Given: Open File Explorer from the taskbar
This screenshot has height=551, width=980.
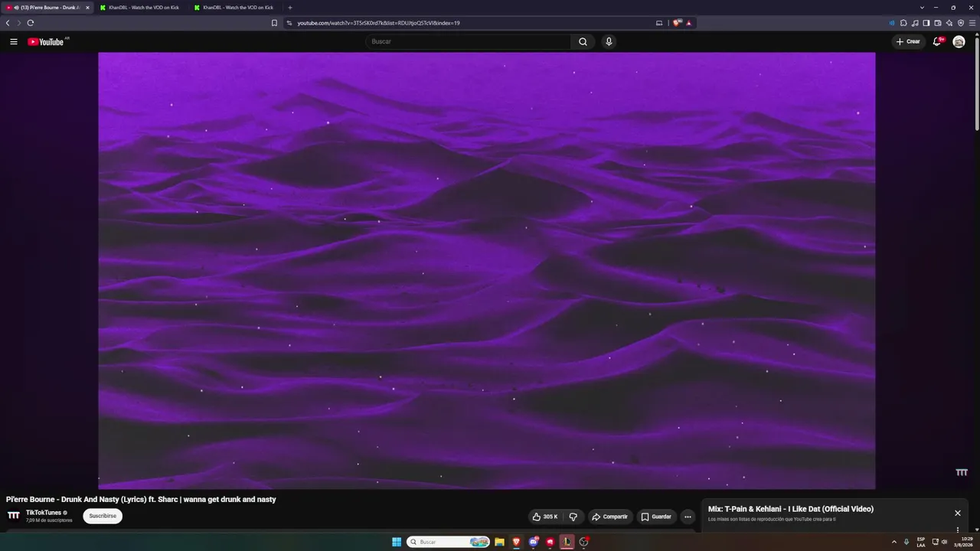Looking at the screenshot, I should 499,542.
